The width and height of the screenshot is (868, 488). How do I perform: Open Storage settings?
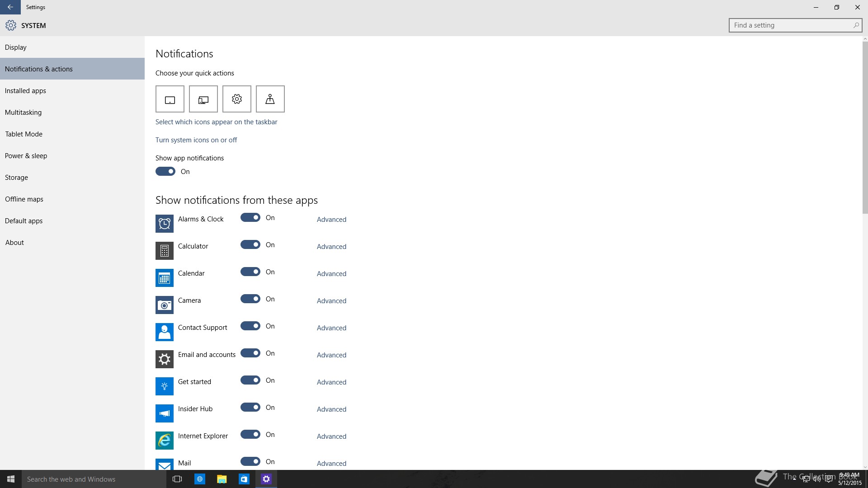72,177
